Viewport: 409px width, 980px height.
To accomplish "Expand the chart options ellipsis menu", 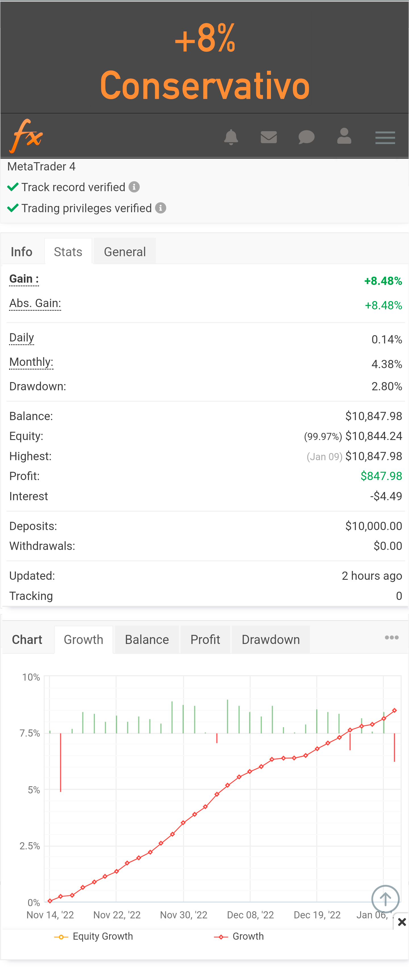I will [x=391, y=638].
